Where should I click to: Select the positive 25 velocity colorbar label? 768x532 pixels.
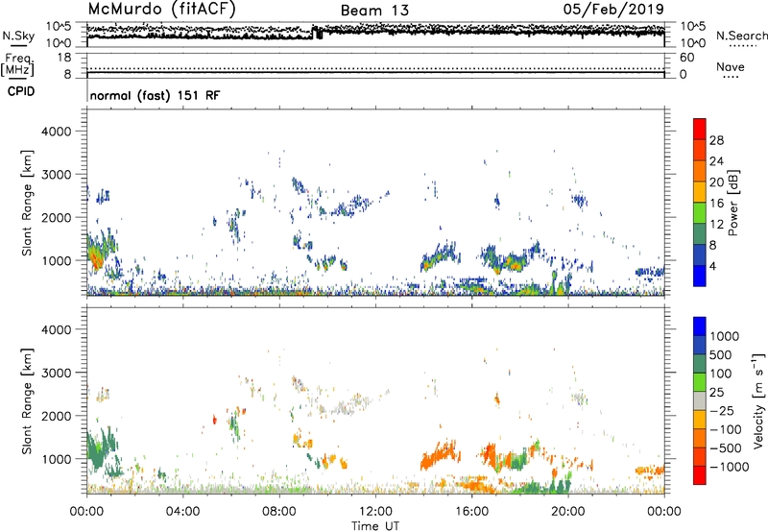click(x=717, y=393)
